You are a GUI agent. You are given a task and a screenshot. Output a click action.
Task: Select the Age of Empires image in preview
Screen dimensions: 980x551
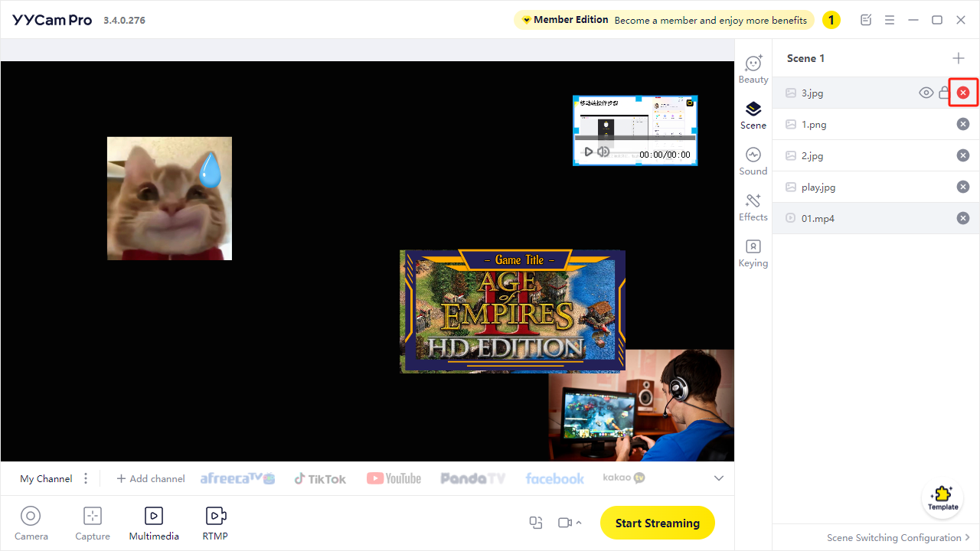coord(512,311)
